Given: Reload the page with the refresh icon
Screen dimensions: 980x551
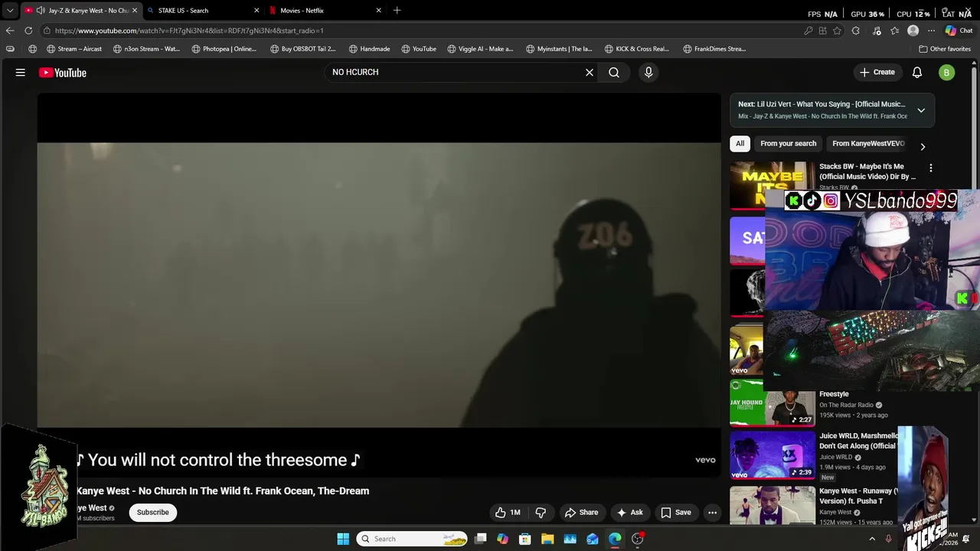Looking at the screenshot, I should (28, 31).
